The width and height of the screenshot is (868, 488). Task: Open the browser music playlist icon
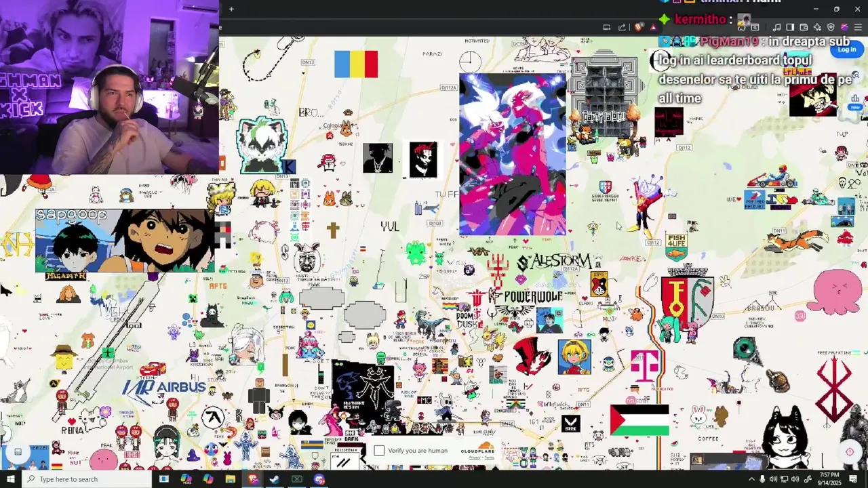776,27
